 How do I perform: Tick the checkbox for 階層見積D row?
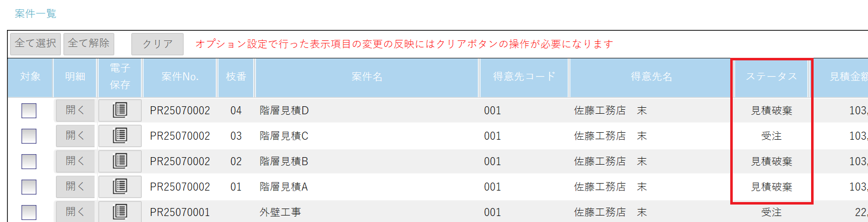click(x=29, y=110)
